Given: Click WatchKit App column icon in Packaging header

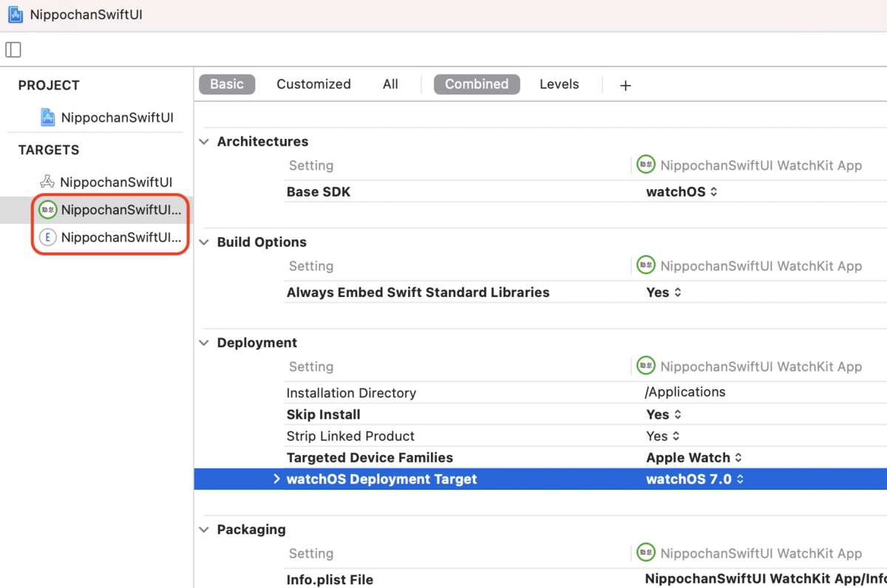Looking at the screenshot, I should point(646,553).
